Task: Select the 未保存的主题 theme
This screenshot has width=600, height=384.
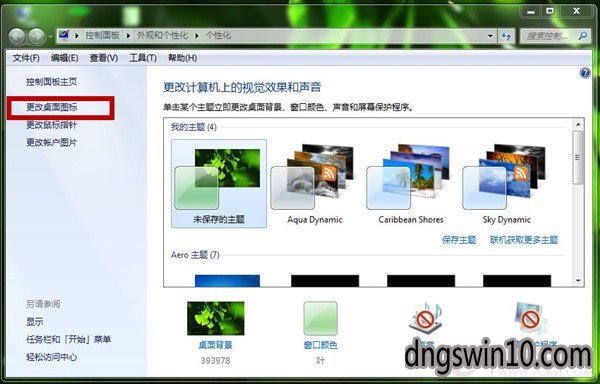Action: click(x=218, y=184)
